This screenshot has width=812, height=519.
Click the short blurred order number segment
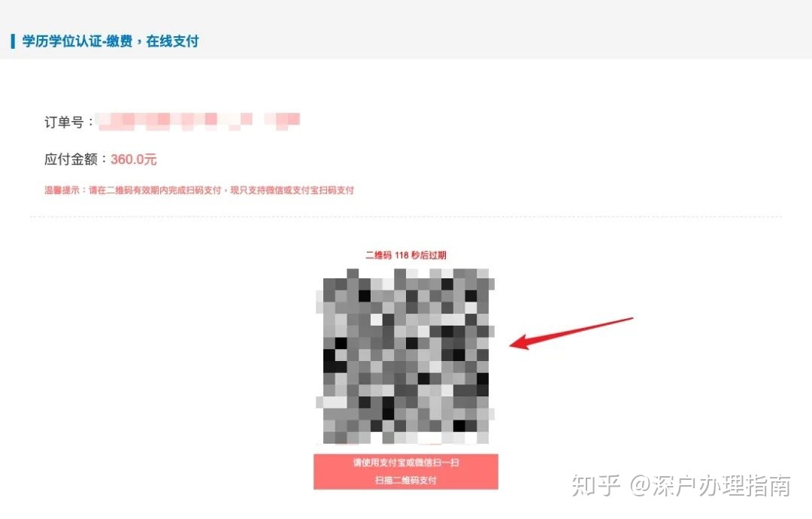click(282, 120)
